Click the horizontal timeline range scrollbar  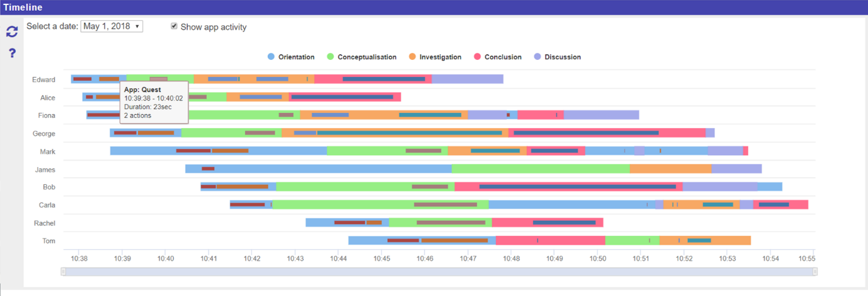[x=439, y=271]
